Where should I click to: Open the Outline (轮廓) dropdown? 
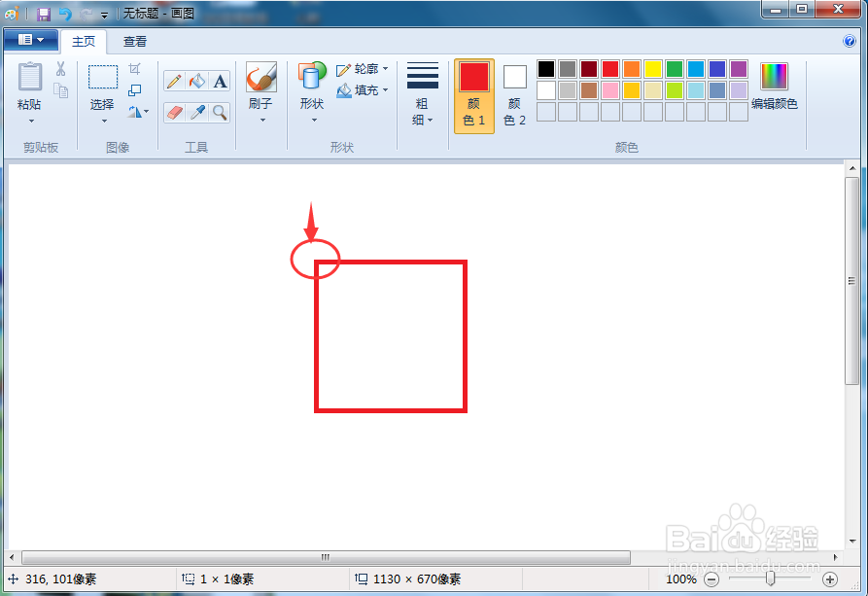[x=362, y=69]
